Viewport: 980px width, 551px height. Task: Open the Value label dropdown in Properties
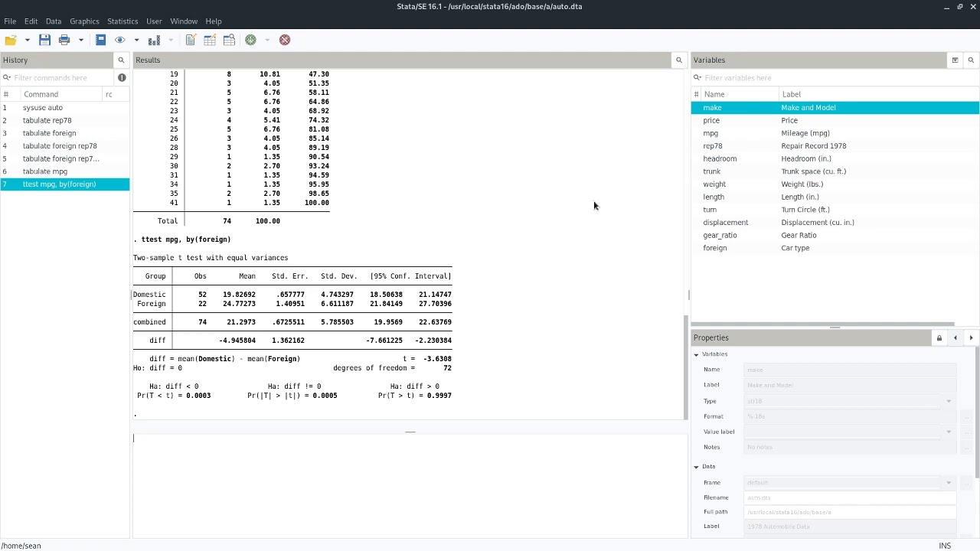(x=948, y=432)
